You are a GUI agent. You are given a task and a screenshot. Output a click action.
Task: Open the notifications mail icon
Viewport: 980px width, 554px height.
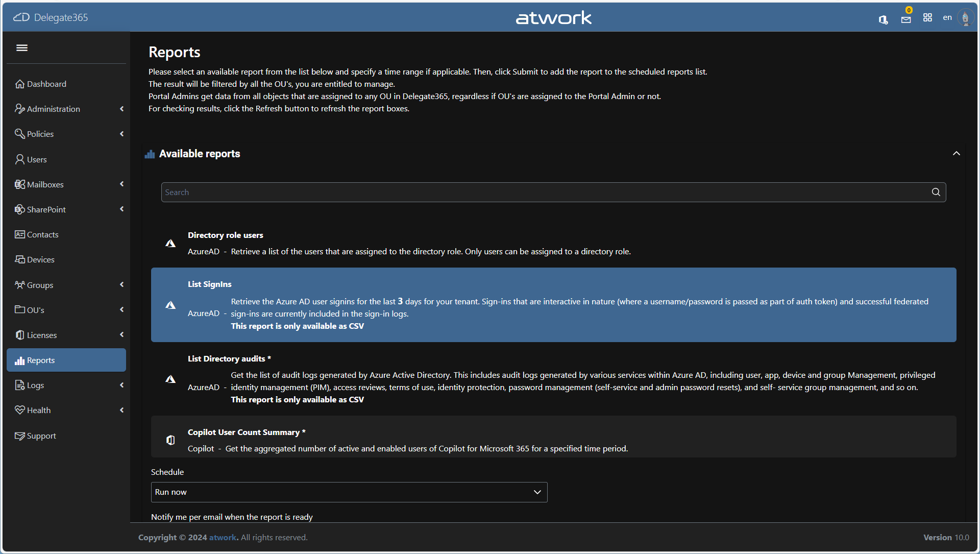click(906, 19)
